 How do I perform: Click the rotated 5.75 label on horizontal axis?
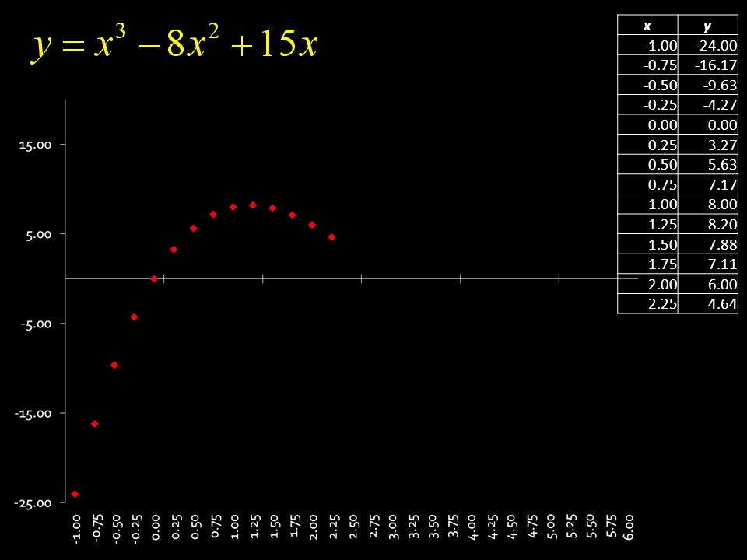click(611, 527)
